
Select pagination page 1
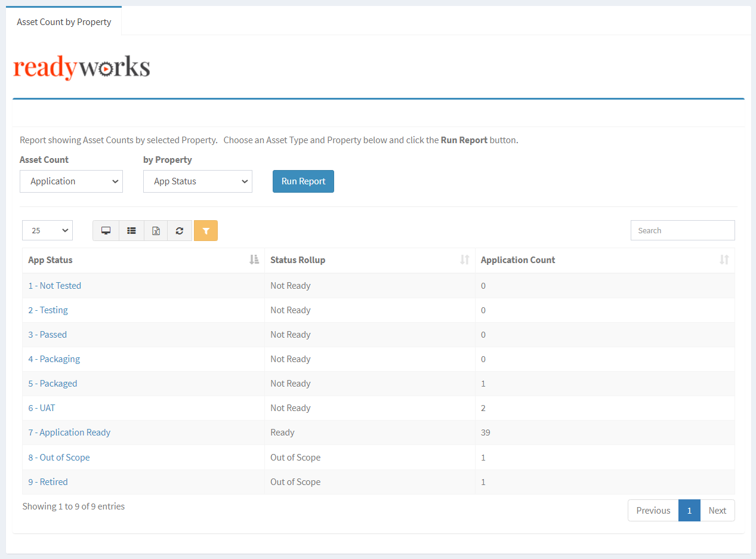click(689, 510)
